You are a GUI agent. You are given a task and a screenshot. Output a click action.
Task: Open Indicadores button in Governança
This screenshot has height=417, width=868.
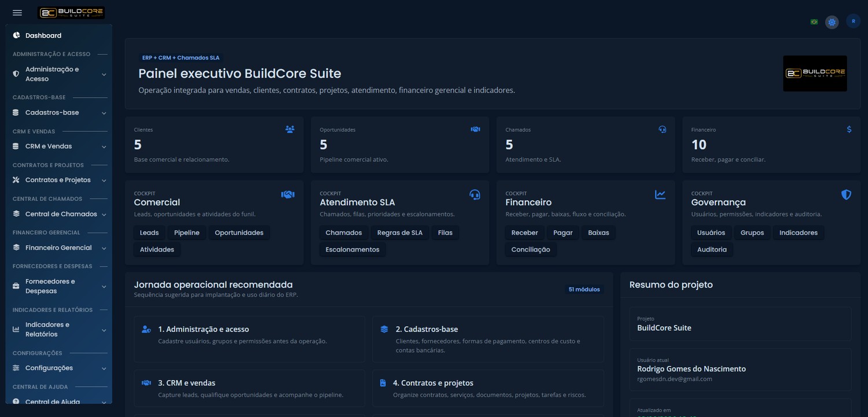(x=799, y=233)
